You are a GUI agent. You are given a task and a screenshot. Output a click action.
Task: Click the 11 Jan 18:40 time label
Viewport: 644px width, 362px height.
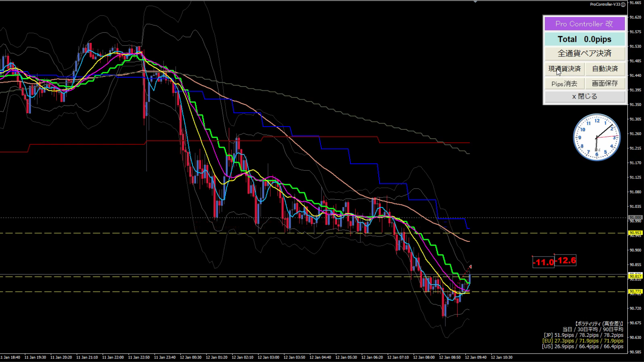(9, 357)
